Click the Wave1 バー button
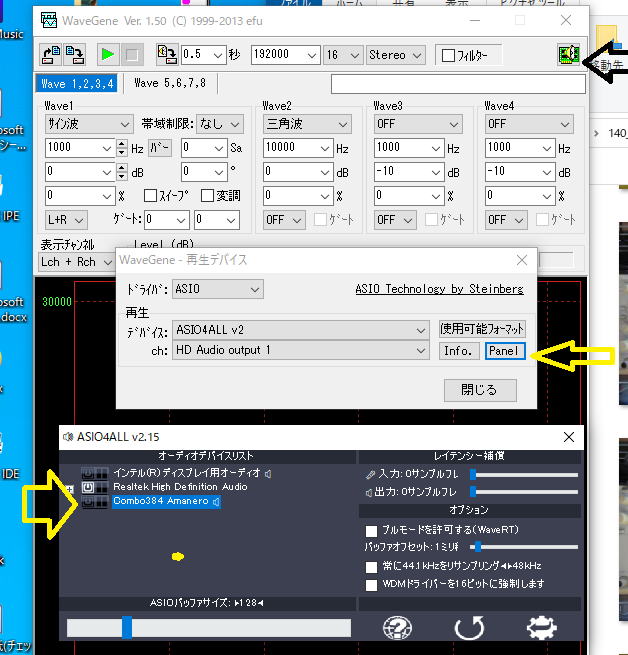628x655 pixels. pos(160,148)
